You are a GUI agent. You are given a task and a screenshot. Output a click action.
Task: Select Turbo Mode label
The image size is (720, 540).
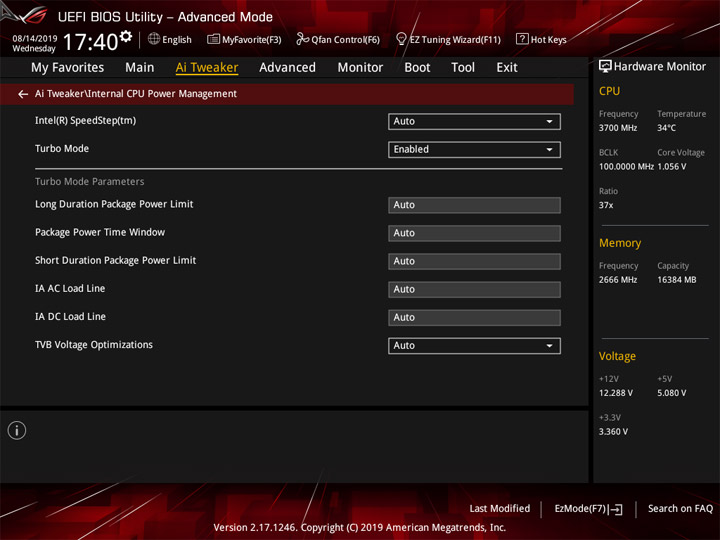[62, 149]
